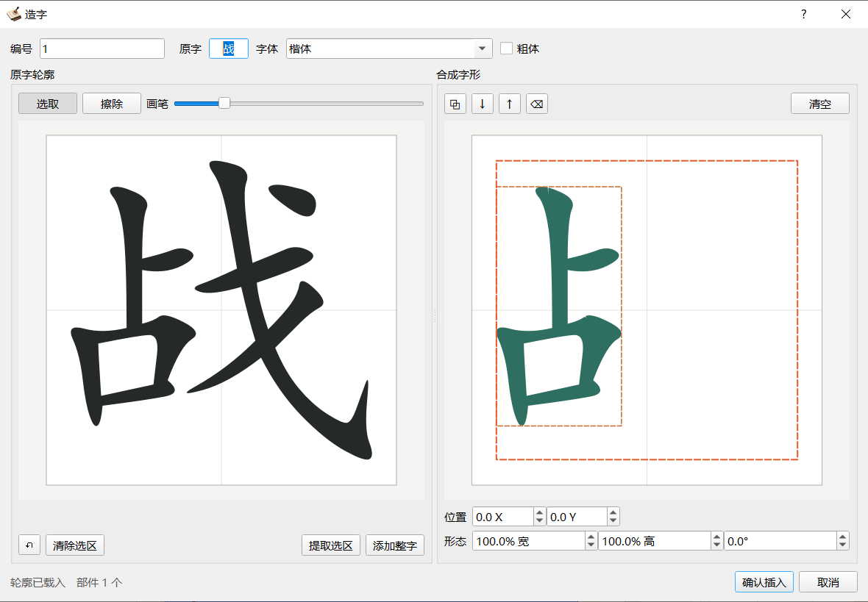This screenshot has height=602, width=868.
Task: Increase the X position value
Action: (x=540, y=512)
